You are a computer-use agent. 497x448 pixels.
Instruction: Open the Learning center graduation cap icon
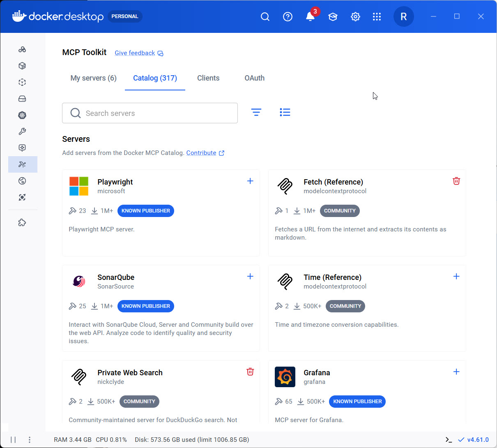click(333, 16)
